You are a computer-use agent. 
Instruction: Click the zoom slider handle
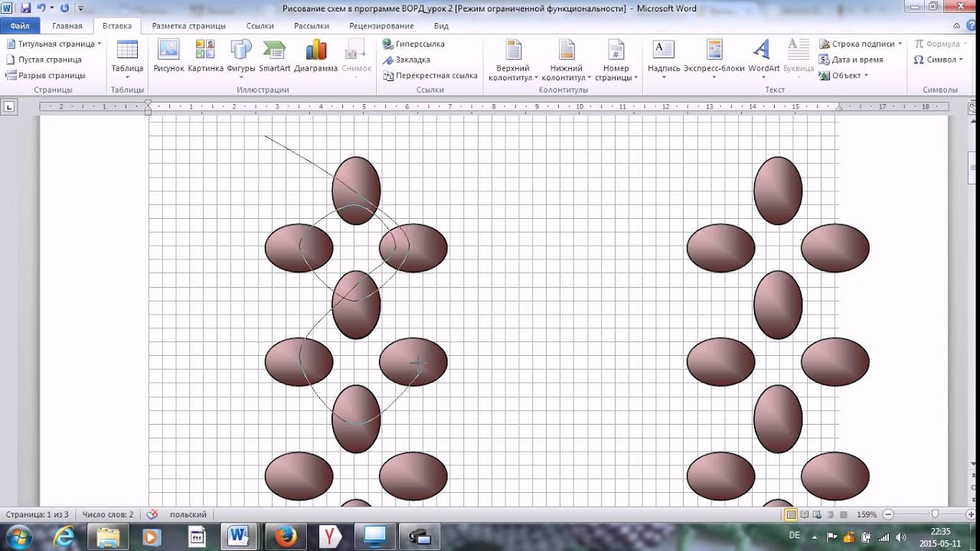(935, 515)
